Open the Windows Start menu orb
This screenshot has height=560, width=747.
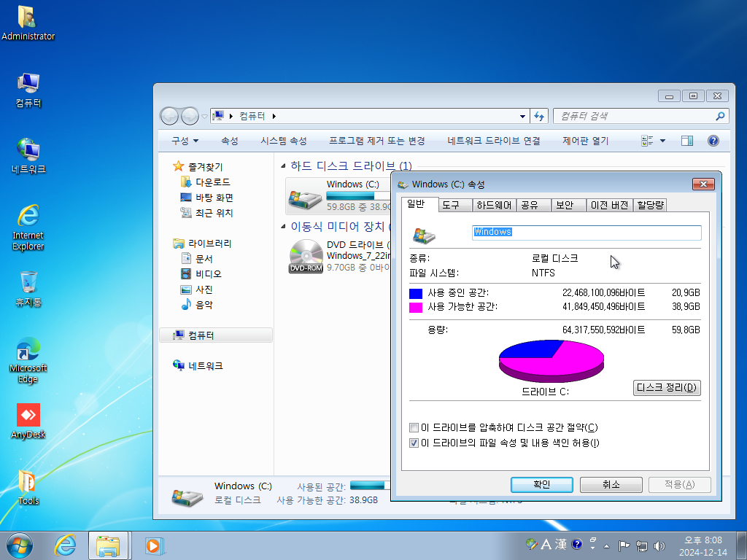(20, 545)
